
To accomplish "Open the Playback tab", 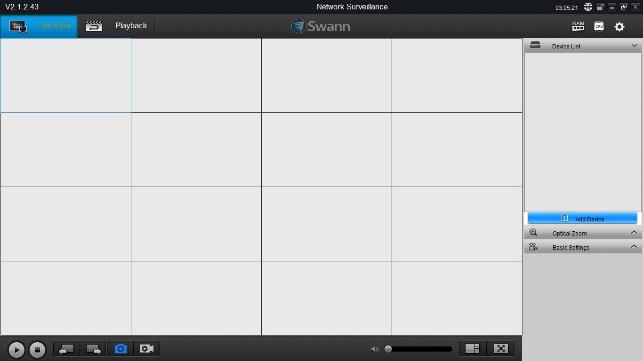I will [116, 26].
